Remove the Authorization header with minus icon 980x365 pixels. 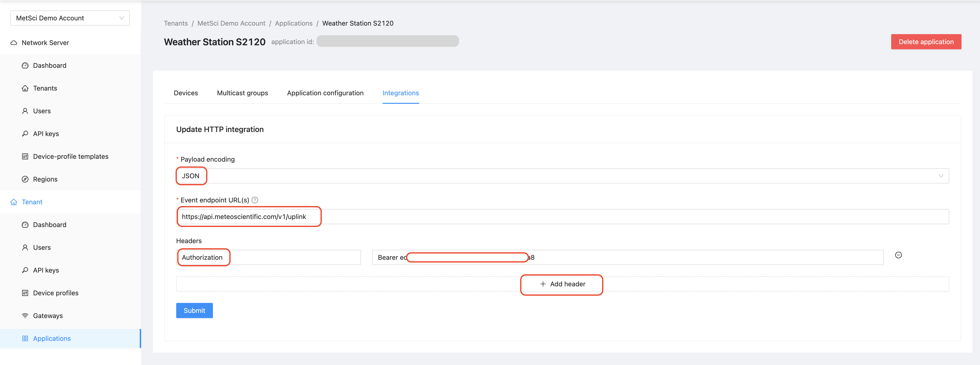point(898,255)
